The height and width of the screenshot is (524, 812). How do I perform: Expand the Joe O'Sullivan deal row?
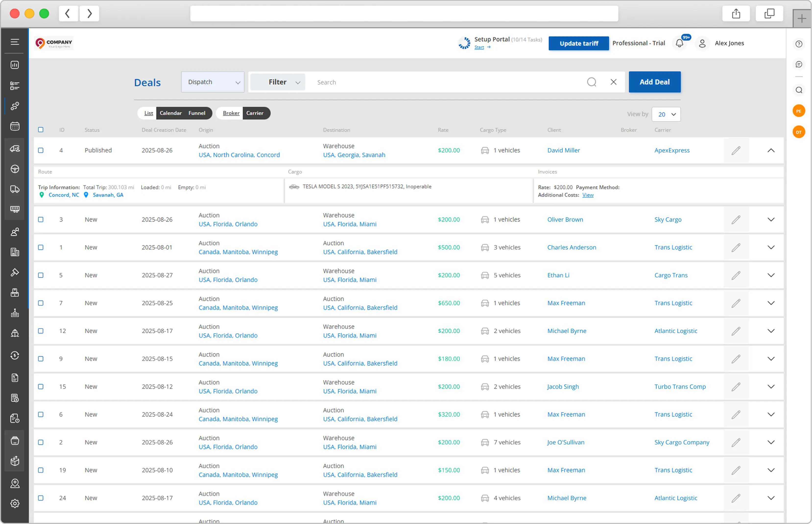pos(771,442)
